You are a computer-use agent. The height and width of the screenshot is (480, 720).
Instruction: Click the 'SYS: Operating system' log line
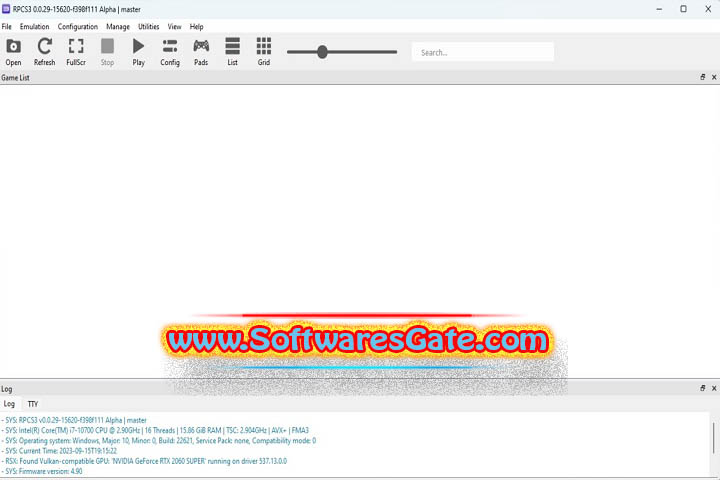pyautogui.click(x=159, y=440)
